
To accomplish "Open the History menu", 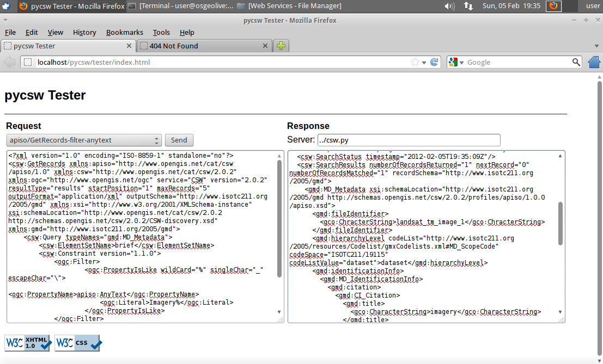I will [84, 32].
